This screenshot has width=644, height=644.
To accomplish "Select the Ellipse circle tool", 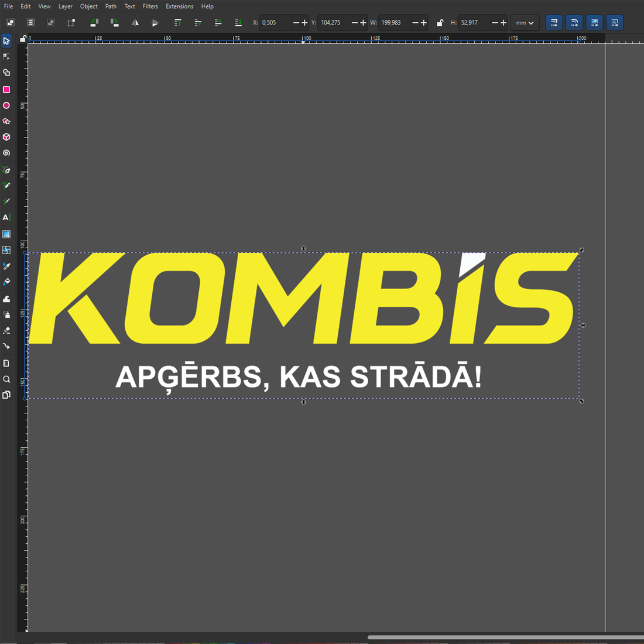I will coord(6,105).
